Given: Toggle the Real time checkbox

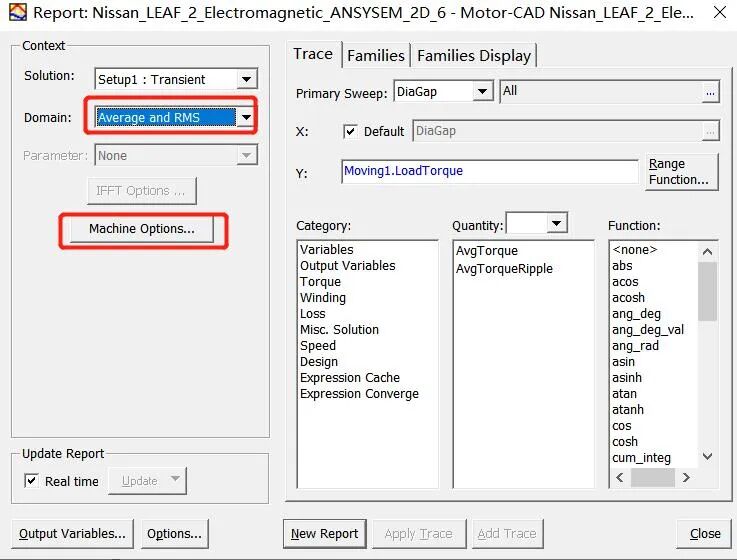Looking at the screenshot, I should click(x=31, y=481).
